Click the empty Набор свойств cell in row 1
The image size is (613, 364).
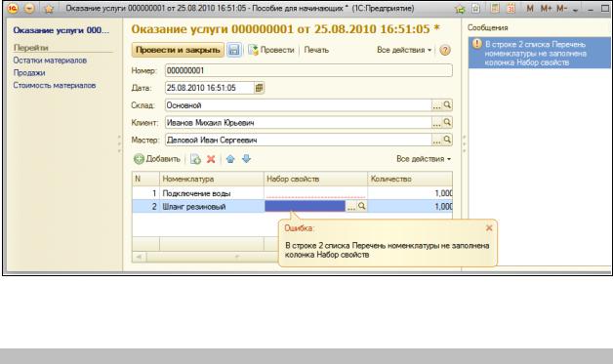tap(316, 193)
